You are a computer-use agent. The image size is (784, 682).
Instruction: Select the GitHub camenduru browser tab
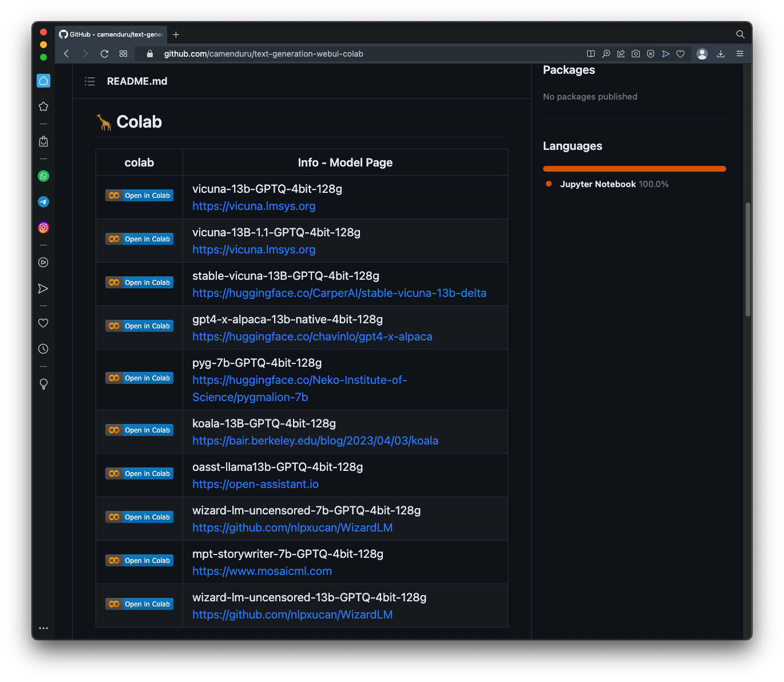click(x=112, y=34)
